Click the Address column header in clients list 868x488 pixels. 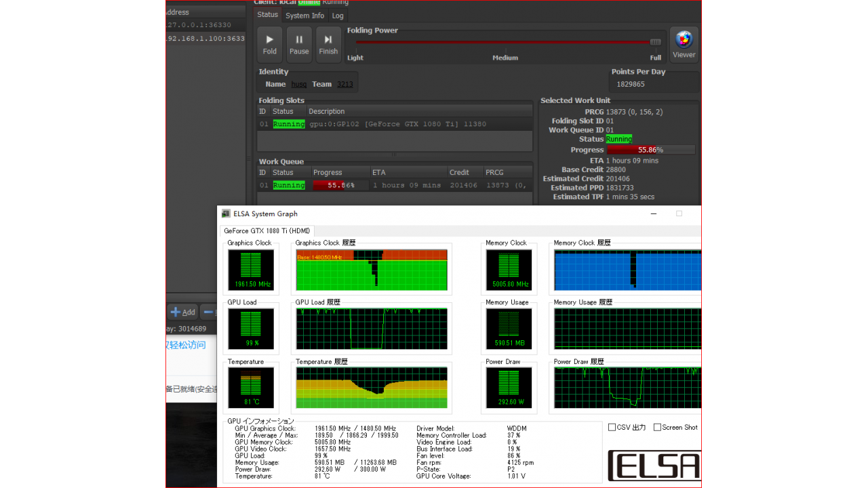pyautogui.click(x=205, y=12)
